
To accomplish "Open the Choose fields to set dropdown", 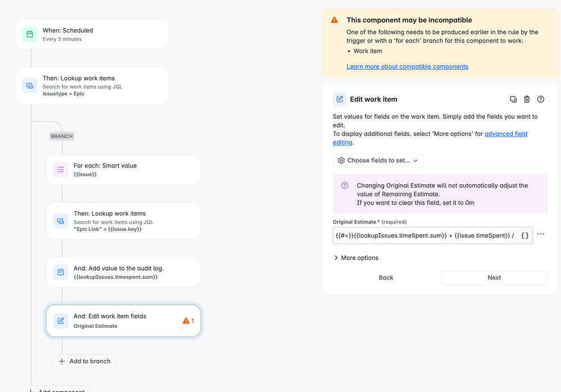I will pyautogui.click(x=377, y=160).
